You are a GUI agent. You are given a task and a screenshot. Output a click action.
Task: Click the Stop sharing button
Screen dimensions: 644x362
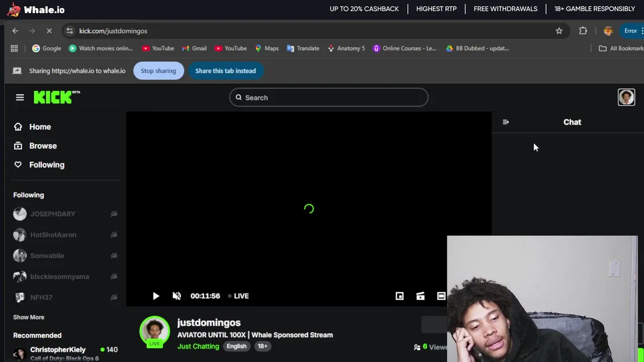pos(158,71)
